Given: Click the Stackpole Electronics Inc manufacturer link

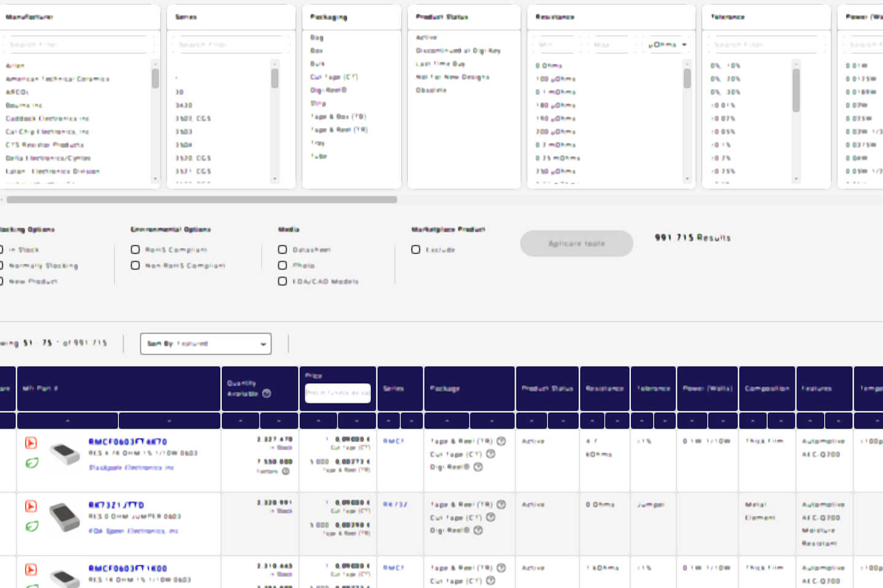Looking at the screenshot, I should click(x=131, y=468).
